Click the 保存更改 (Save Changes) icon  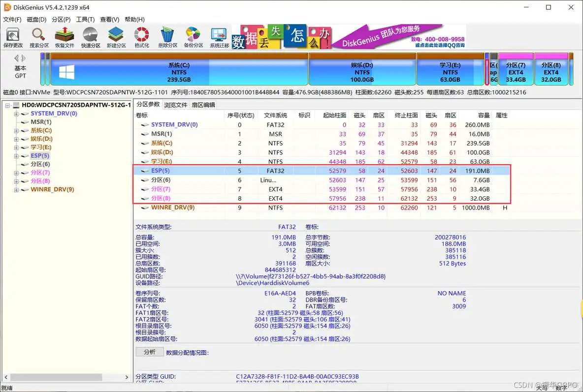[x=13, y=36]
